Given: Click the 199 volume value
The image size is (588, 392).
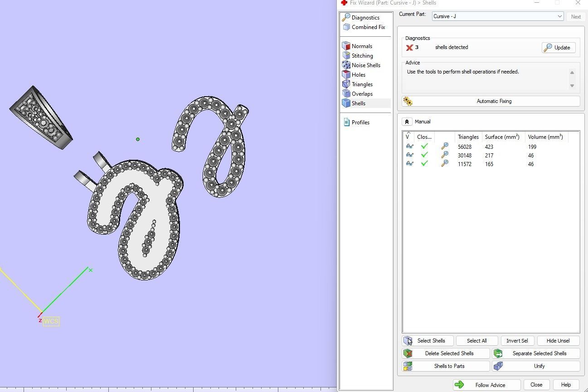Looking at the screenshot, I should pyautogui.click(x=532, y=147).
